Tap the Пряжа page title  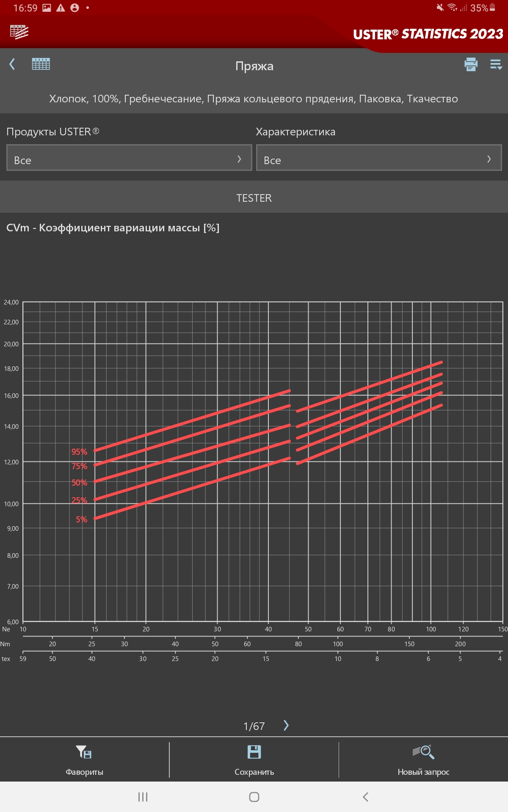pyautogui.click(x=254, y=66)
